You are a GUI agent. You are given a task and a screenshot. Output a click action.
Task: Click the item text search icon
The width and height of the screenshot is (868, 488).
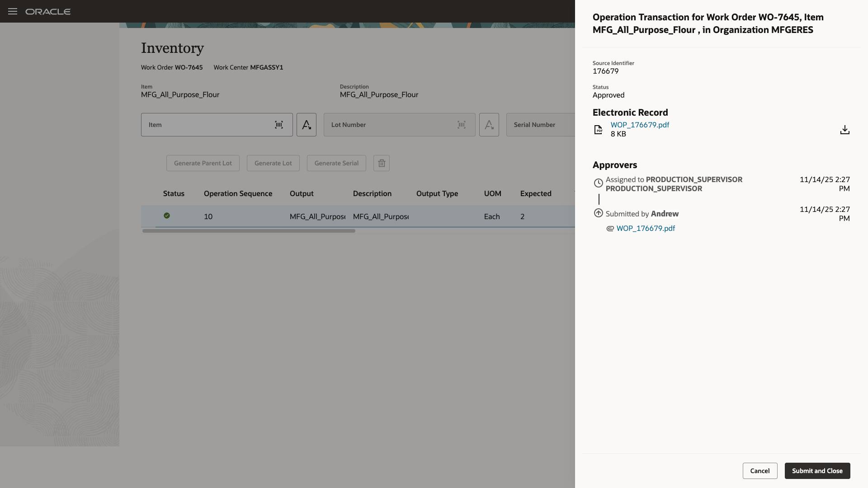(x=307, y=125)
